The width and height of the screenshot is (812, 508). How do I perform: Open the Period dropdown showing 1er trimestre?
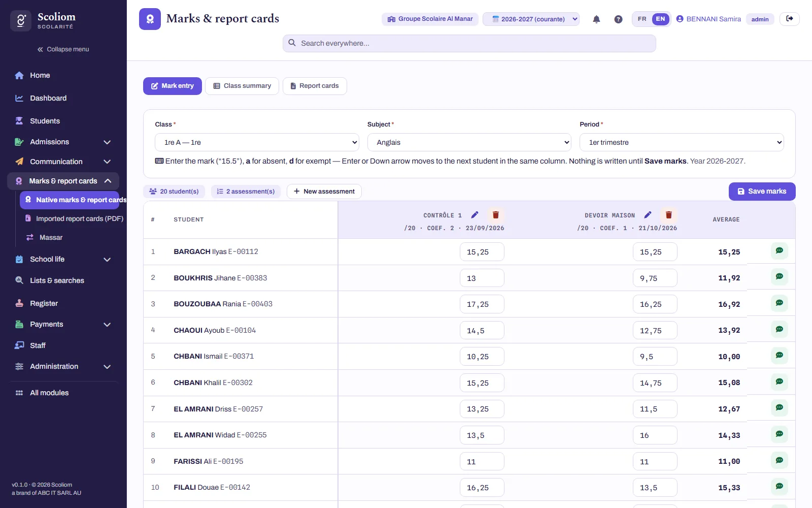pyautogui.click(x=682, y=142)
